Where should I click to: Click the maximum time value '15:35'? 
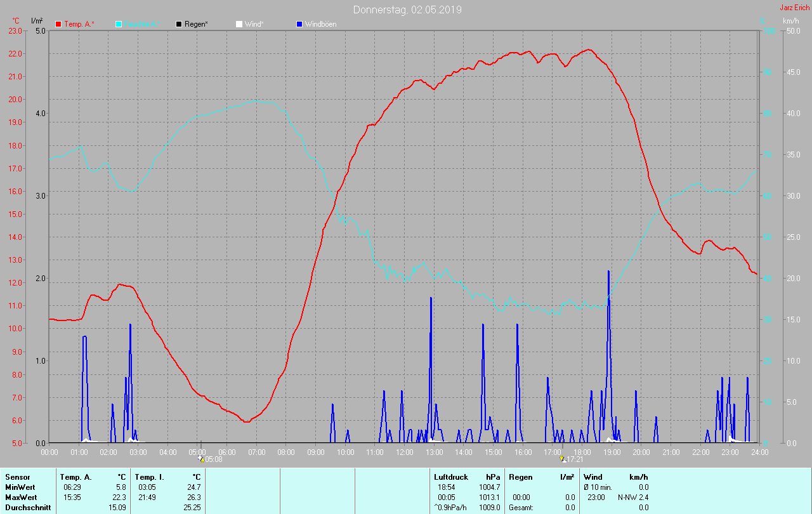coord(72,498)
